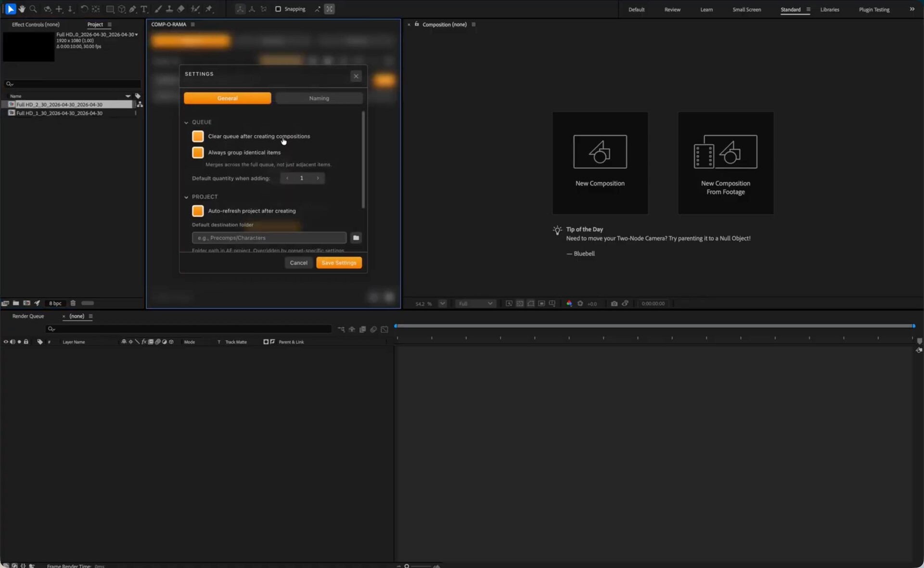Open the COMP-O-RAMA panel menu
This screenshot has width=924, height=568.
pyautogui.click(x=193, y=25)
